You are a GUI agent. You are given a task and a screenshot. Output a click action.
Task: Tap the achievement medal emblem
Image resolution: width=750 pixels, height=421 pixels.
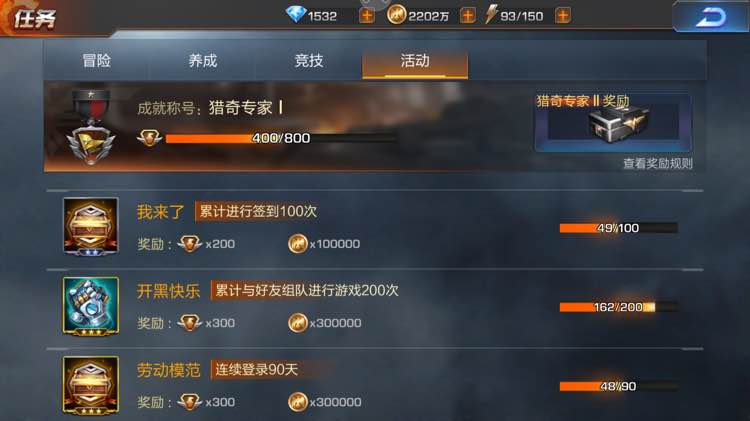pyautogui.click(x=91, y=128)
